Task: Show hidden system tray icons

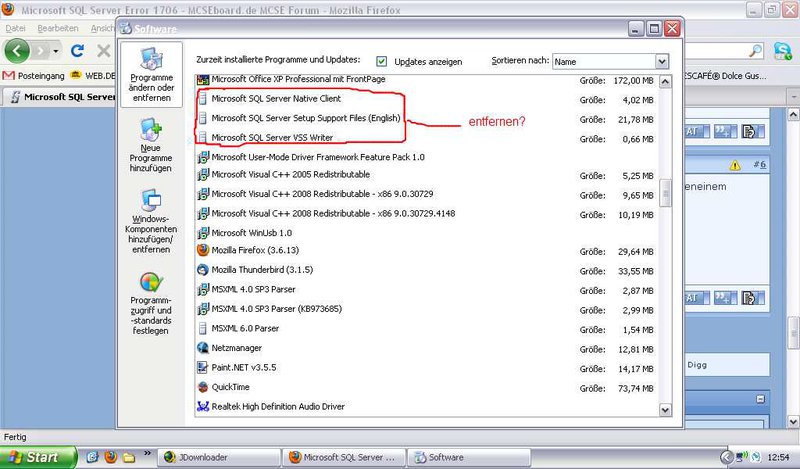Action: pos(727,457)
